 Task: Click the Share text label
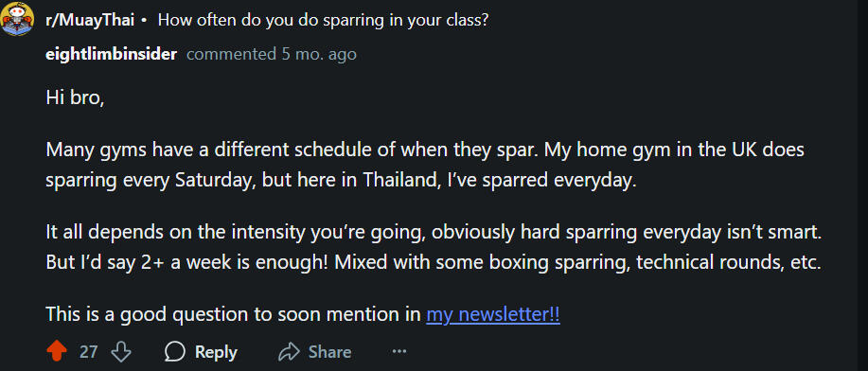pyautogui.click(x=330, y=352)
